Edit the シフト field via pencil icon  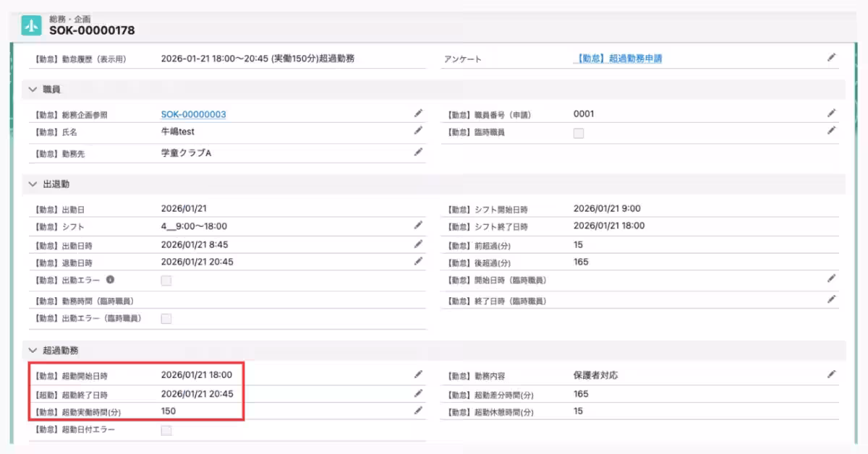click(x=418, y=226)
